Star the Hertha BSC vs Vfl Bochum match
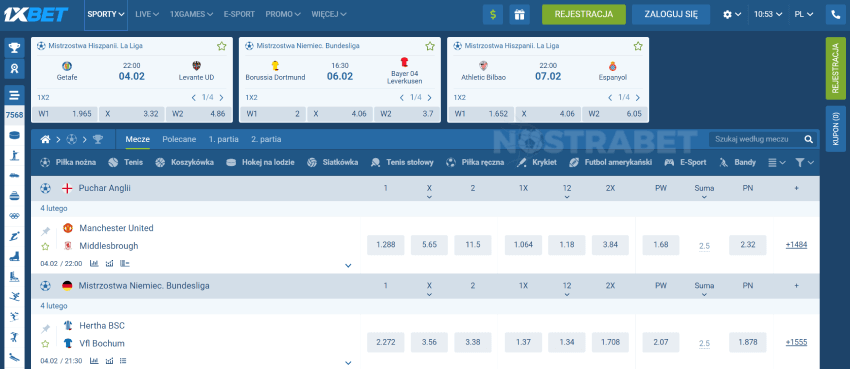 [x=46, y=344]
